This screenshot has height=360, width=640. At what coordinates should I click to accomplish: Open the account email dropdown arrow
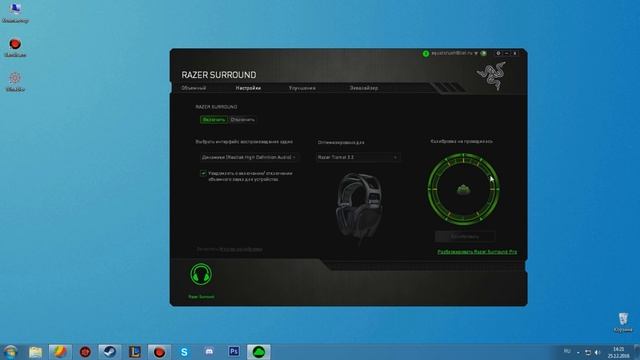(x=476, y=53)
